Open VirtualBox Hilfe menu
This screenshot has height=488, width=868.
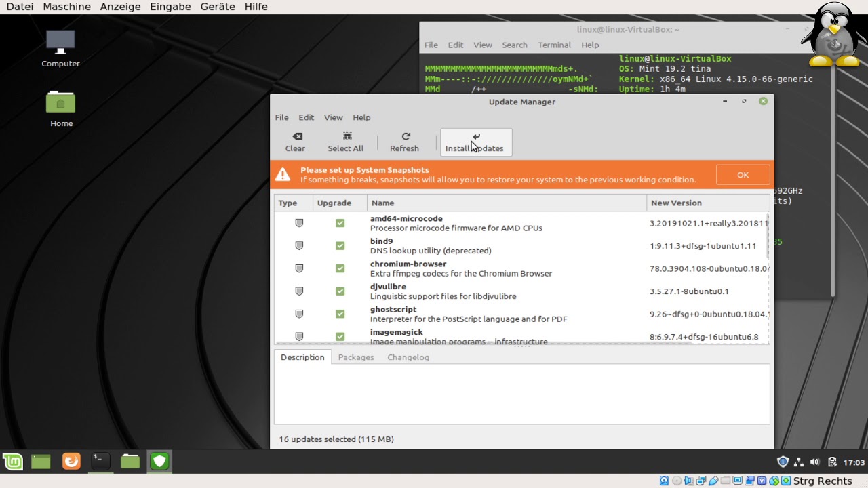tap(256, 7)
